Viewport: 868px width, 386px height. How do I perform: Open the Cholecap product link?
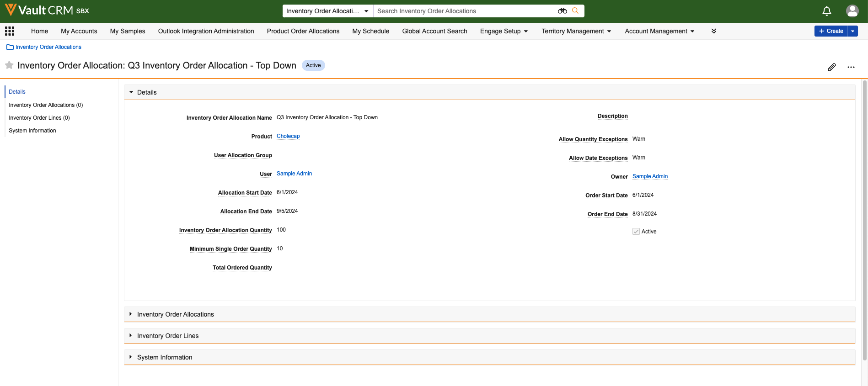288,136
